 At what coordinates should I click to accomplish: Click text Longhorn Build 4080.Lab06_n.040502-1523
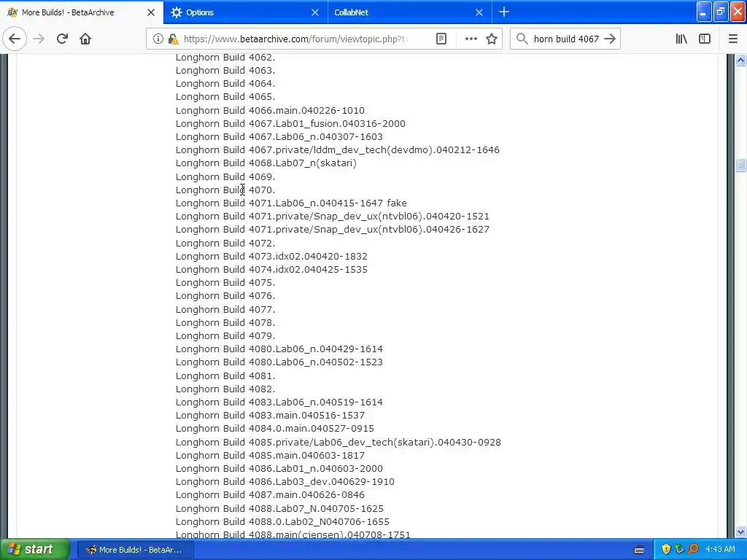(279, 362)
